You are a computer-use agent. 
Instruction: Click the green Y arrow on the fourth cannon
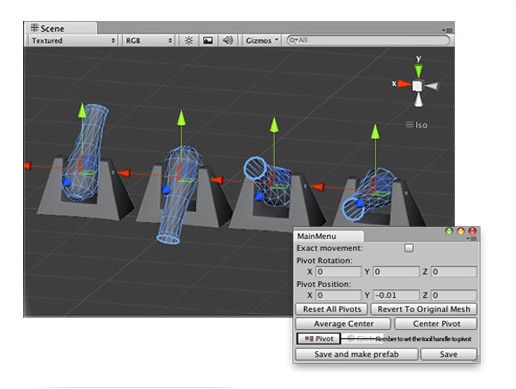375,132
